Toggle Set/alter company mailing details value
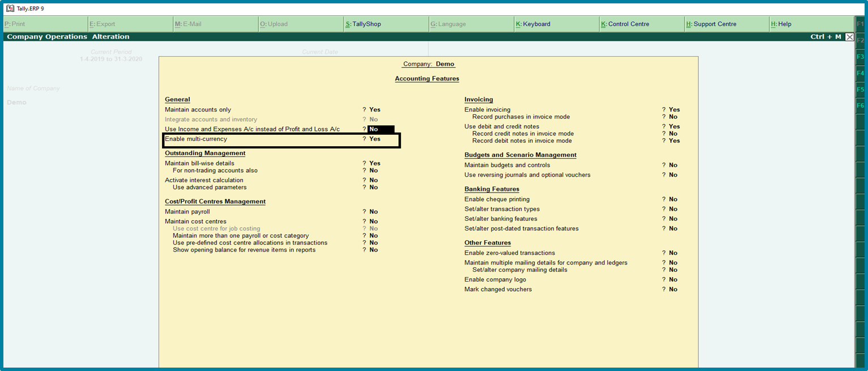 pyautogui.click(x=673, y=270)
